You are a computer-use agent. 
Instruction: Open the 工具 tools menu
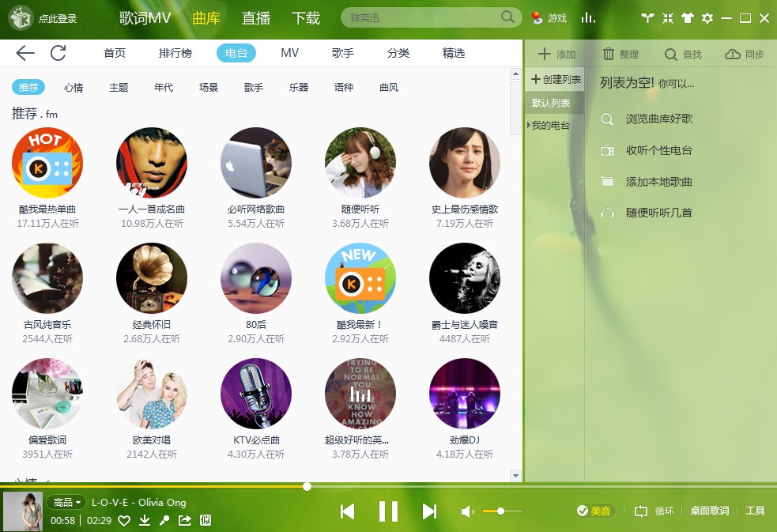[x=755, y=511]
